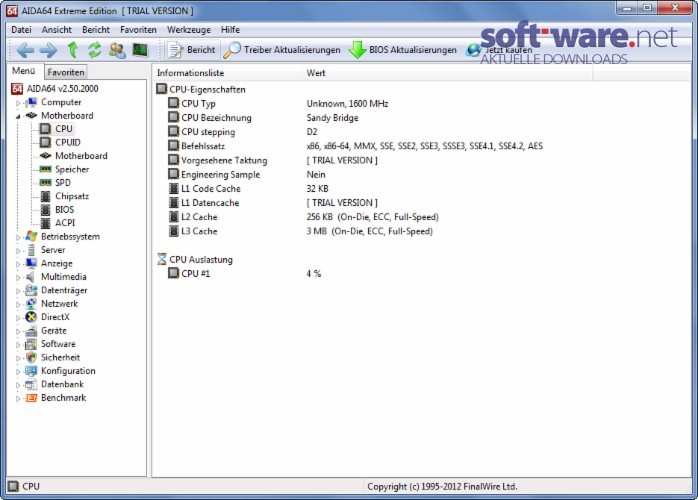Select the Speicher memory icon
The image size is (698, 500).
(45, 169)
